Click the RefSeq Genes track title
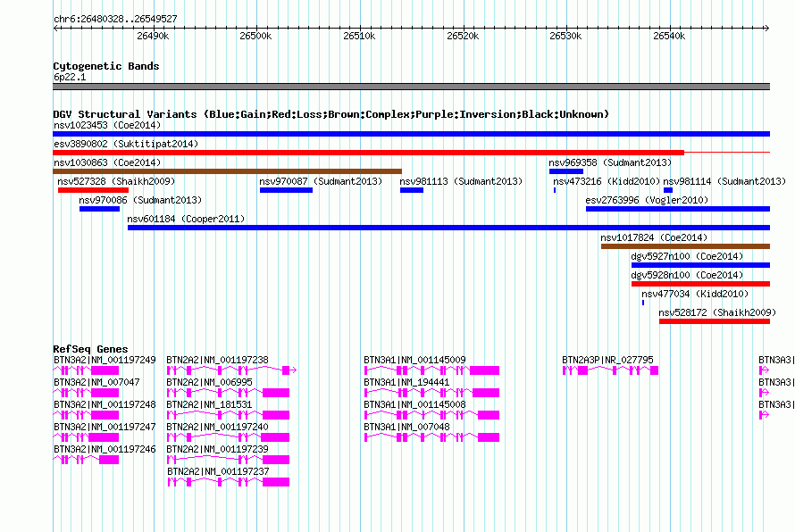 click(x=90, y=349)
